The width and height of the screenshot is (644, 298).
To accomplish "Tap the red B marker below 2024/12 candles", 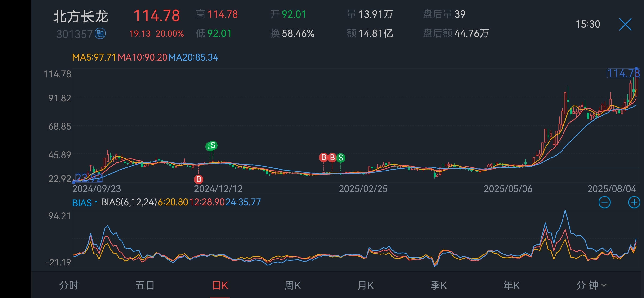I will (199, 179).
